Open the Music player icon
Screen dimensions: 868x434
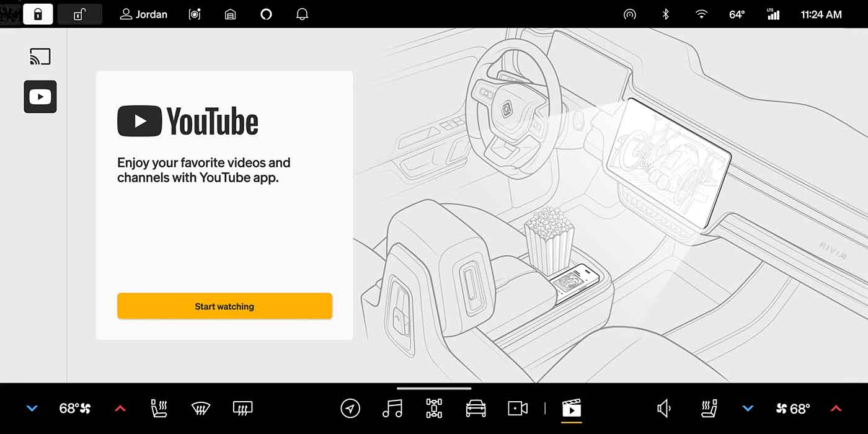(x=394, y=409)
